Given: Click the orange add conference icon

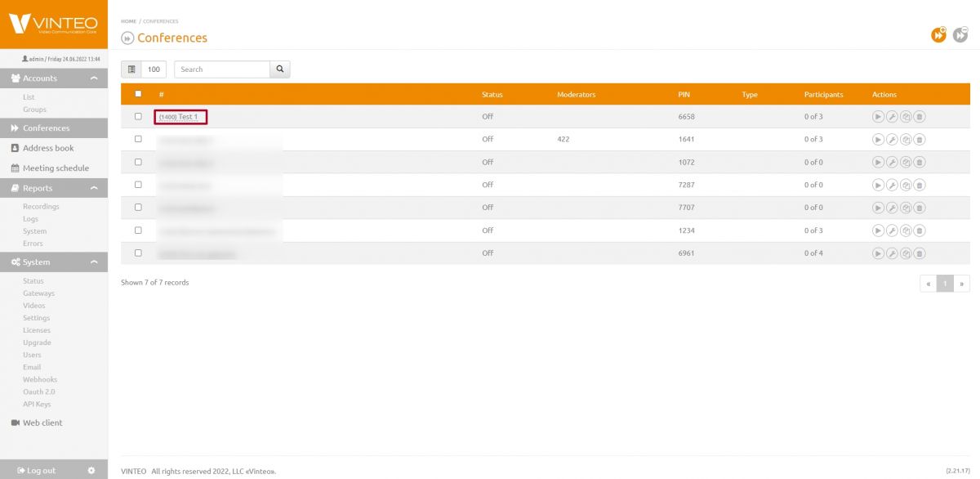Looking at the screenshot, I should click(939, 34).
